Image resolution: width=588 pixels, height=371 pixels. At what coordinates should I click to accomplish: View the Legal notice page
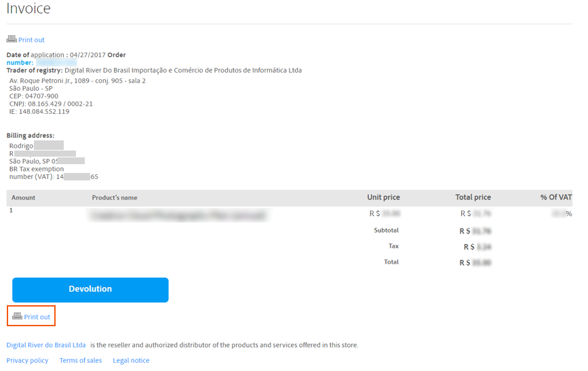131,361
